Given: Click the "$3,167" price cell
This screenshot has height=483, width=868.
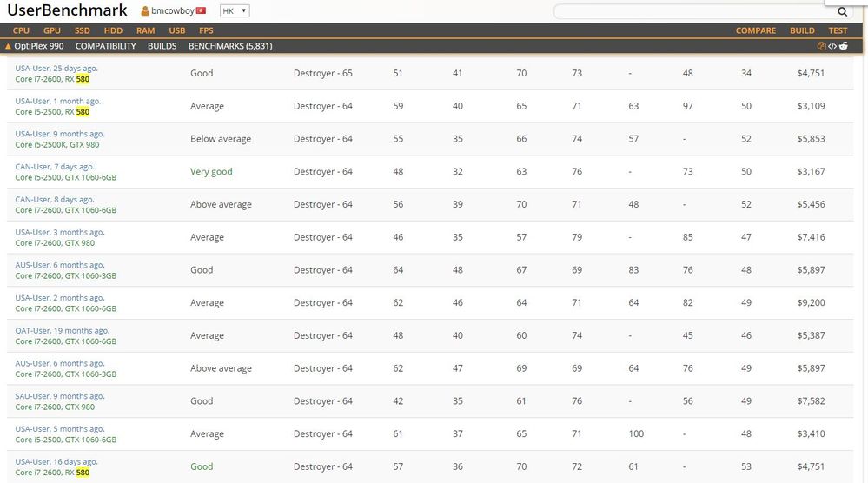Looking at the screenshot, I should [x=811, y=171].
